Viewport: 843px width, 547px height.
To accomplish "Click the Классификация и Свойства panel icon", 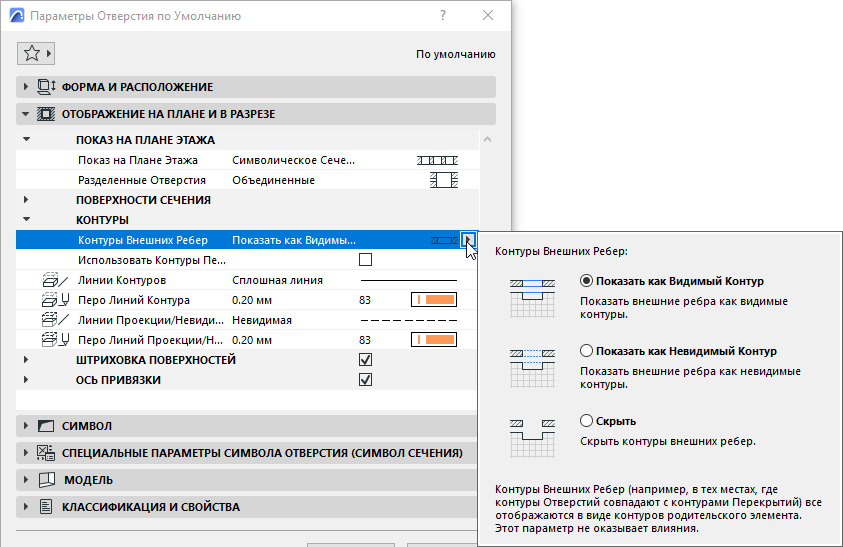I will [x=46, y=507].
